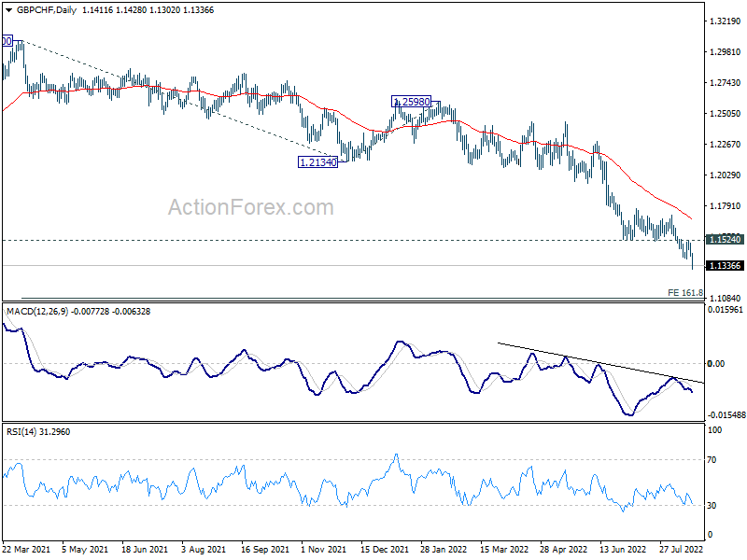Click the MACD 0.015961 scale value

pos(725,310)
